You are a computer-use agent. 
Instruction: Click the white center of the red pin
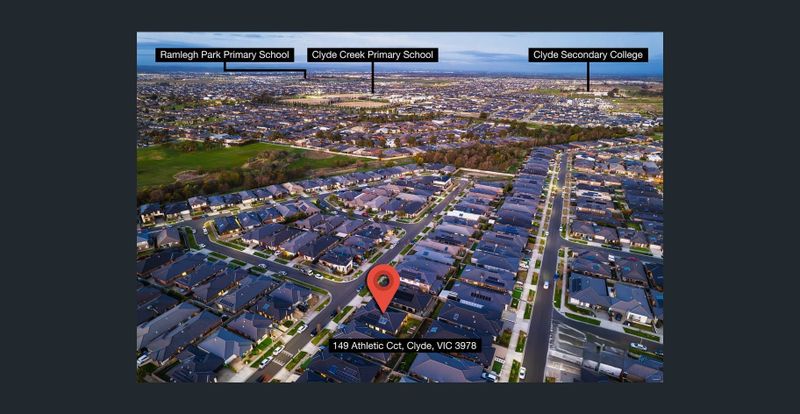pyautogui.click(x=383, y=281)
